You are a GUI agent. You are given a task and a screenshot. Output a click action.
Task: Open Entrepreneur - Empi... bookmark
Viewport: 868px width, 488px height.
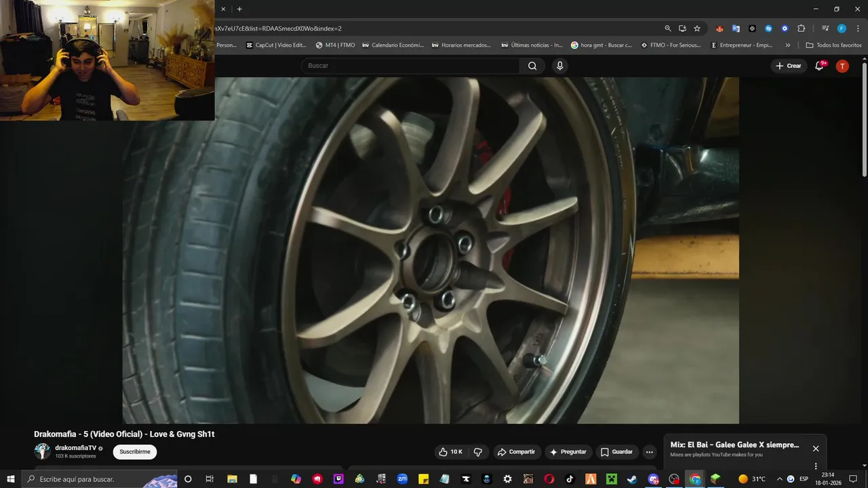pyautogui.click(x=741, y=45)
